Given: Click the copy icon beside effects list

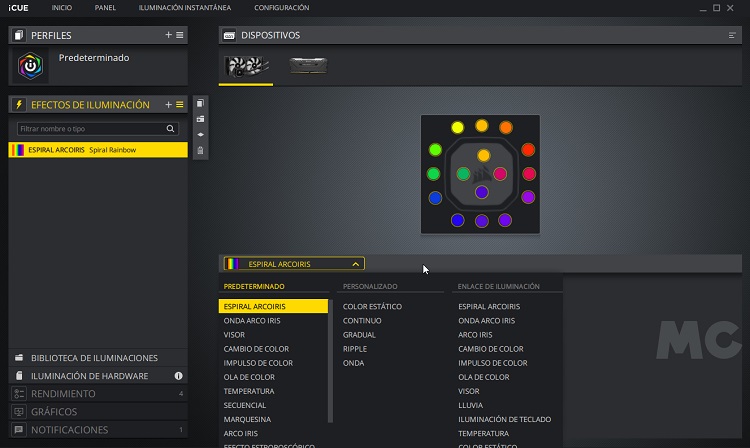Looking at the screenshot, I should [x=200, y=104].
